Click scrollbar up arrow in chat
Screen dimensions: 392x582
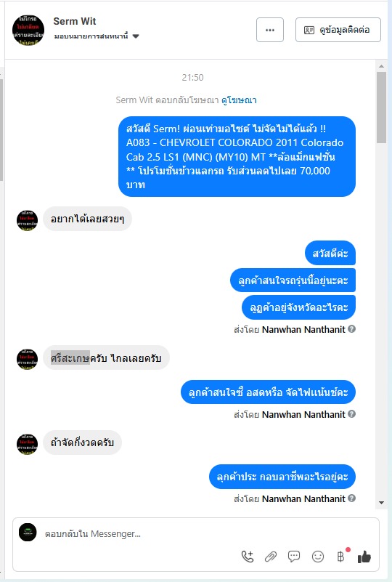381,66
